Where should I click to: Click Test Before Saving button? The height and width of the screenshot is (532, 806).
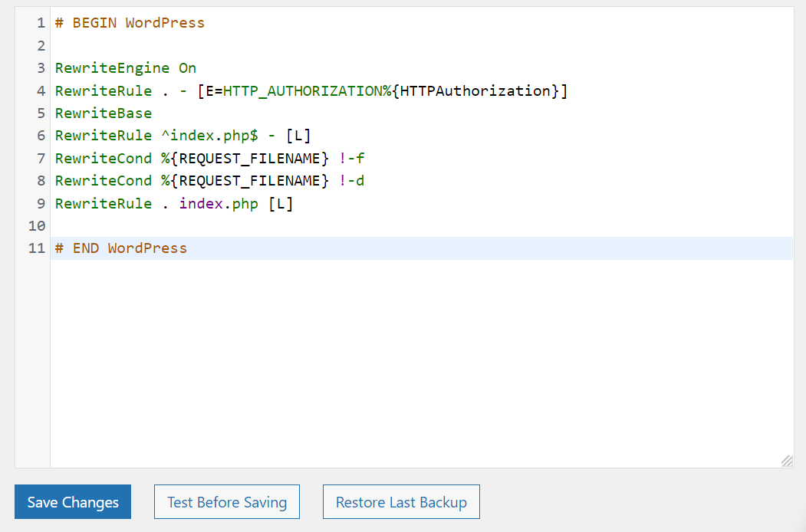pos(227,501)
